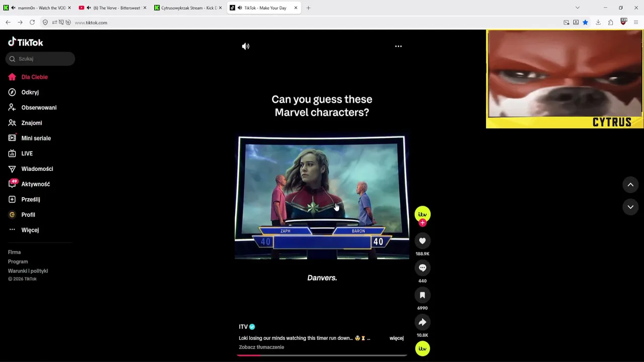
Task: Click Zobacz tłumaczenie under the caption
Action: 262,347
